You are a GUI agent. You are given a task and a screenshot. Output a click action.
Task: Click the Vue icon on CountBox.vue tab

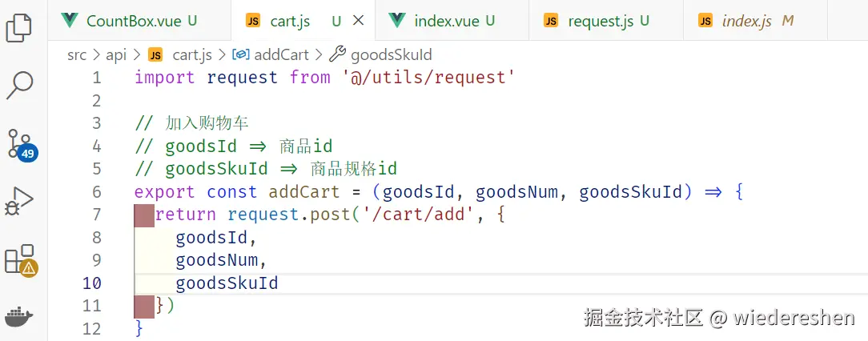70,21
